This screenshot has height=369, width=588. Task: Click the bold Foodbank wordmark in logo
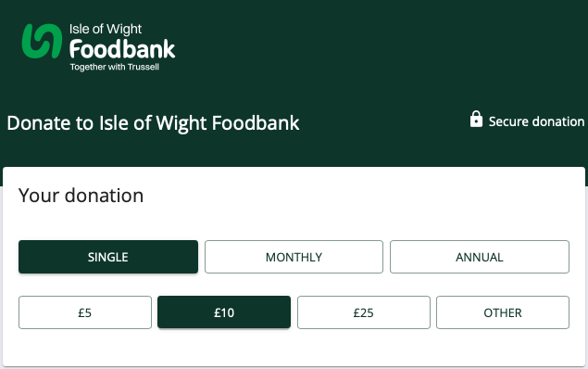click(x=122, y=49)
